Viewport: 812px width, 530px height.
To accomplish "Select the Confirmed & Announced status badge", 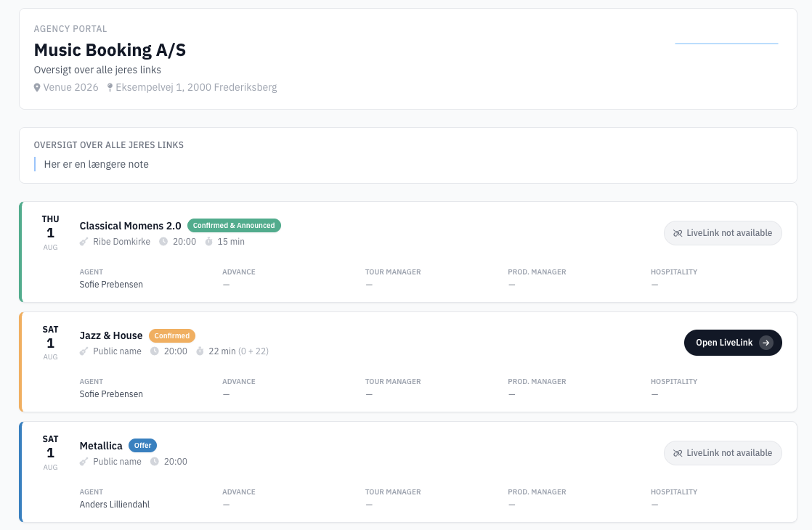I will [x=234, y=226].
